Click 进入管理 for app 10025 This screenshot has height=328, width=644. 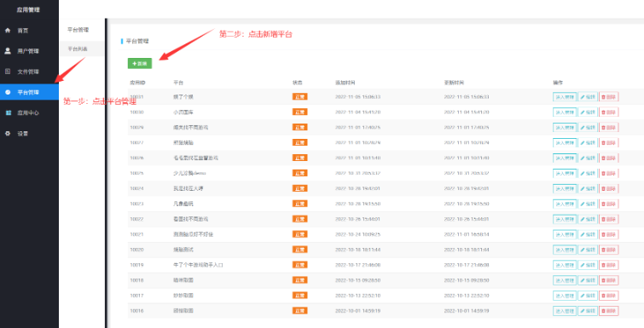click(x=565, y=174)
